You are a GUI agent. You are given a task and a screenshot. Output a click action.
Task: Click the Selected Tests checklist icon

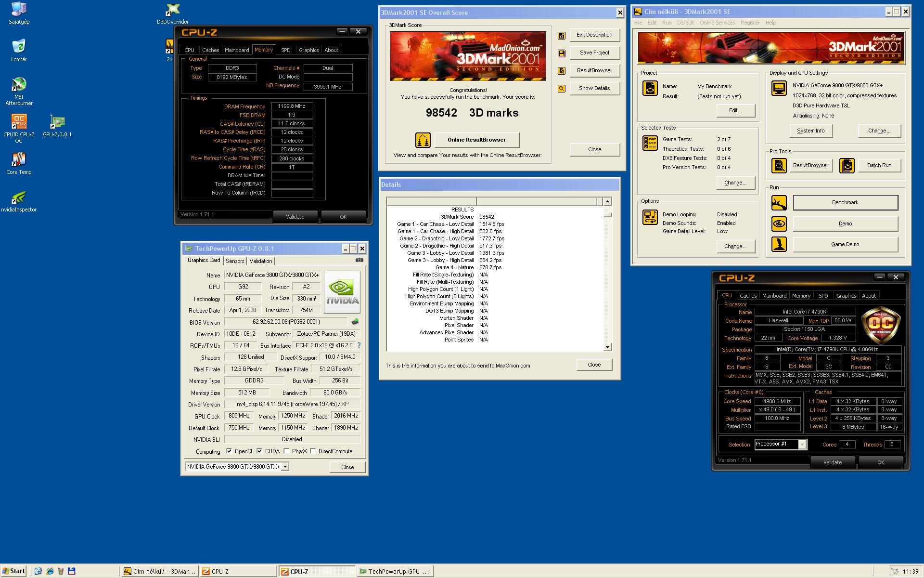650,143
